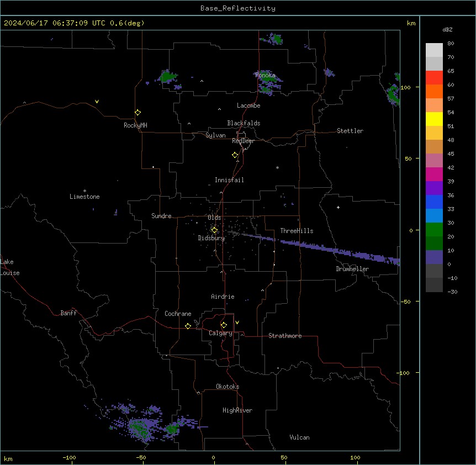This screenshot has height=465, width=476.
Task: Pick the slate purple 0-10 dBZ legend swatch
Action: click(x=434, y=257)
